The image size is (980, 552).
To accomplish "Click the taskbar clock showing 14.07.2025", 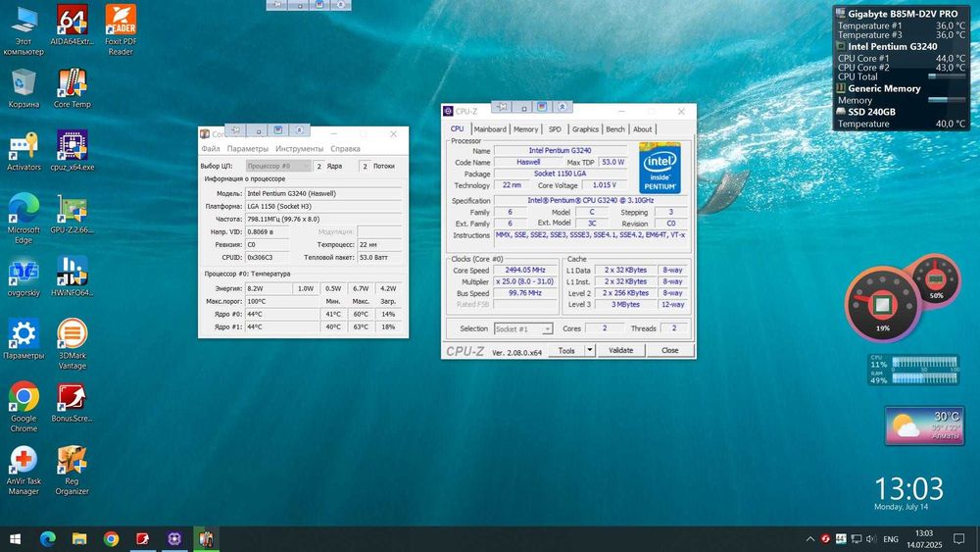I will (x=924, y=539).
